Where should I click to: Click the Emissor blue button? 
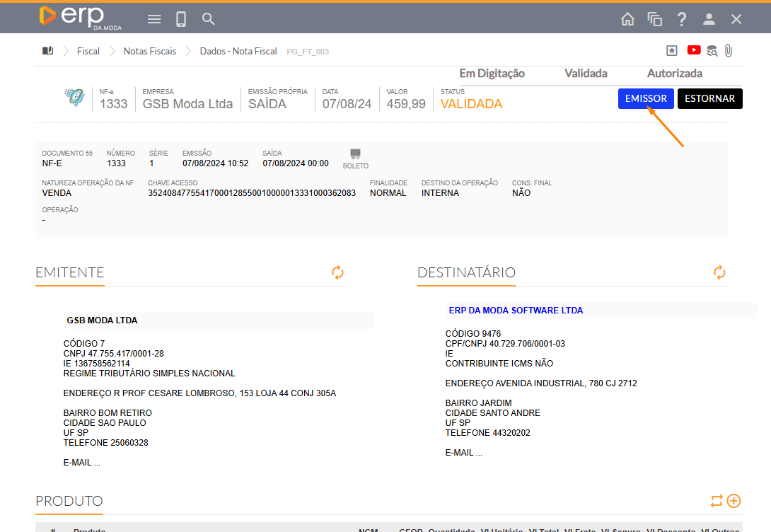point(646,98)
